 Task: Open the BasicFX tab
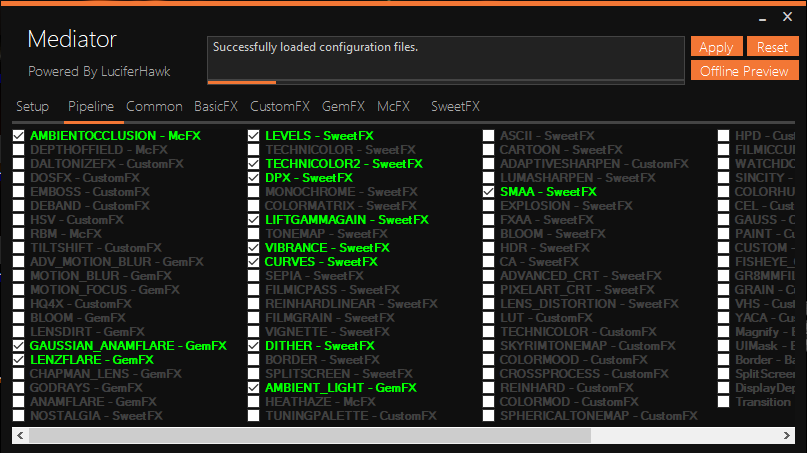(216, 107)
